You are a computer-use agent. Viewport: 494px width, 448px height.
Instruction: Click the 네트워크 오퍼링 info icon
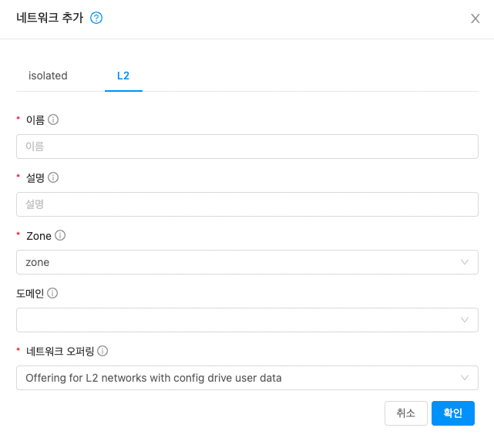[102, 351]
